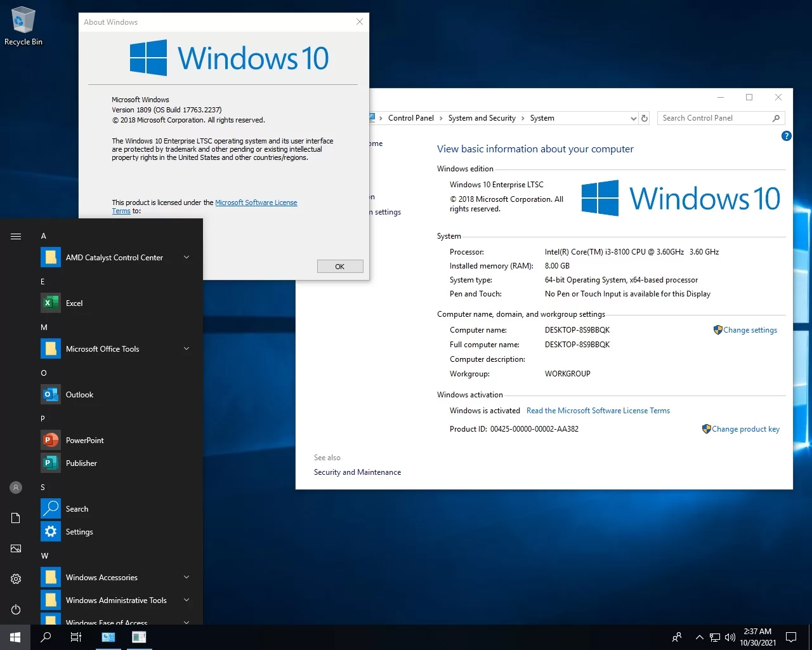Image resolution: width=812 pixels, height=650 pixels.
Task: Open Task View on the taskbar
Action: click(x=76, y=637)
